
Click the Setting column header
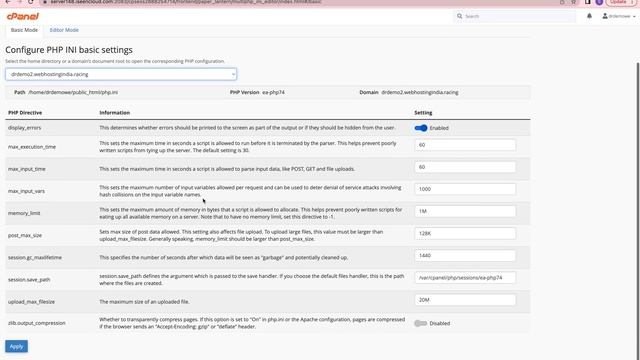pyautogui.click(x=423, y=113)
